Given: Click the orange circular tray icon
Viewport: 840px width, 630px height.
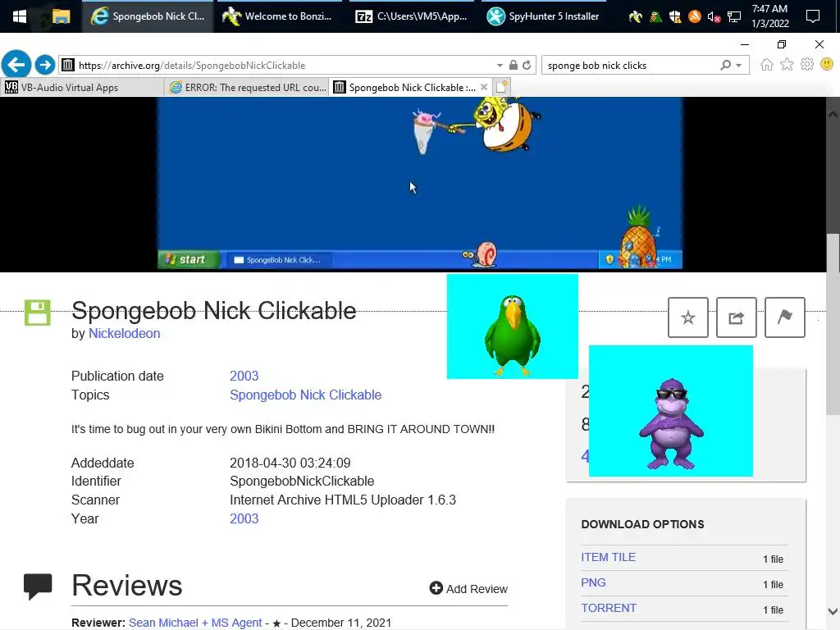Looking at the screenshot, I should point(694,16).
